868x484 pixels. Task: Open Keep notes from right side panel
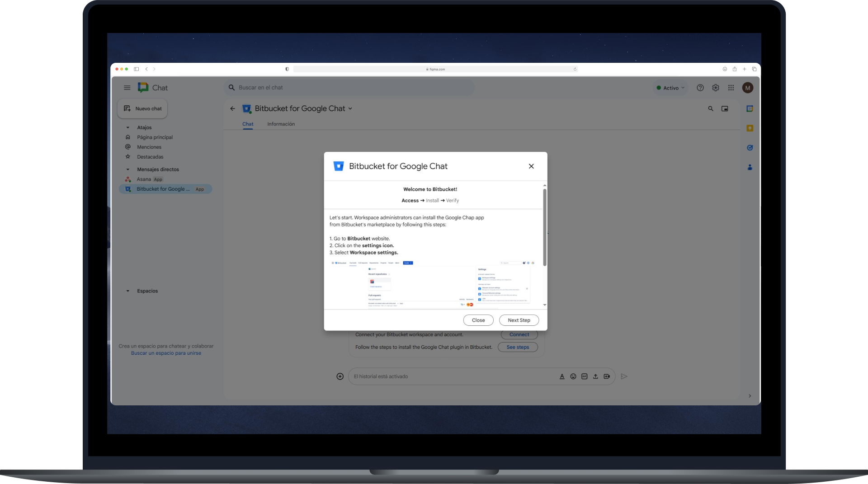[x=750, y=128]
